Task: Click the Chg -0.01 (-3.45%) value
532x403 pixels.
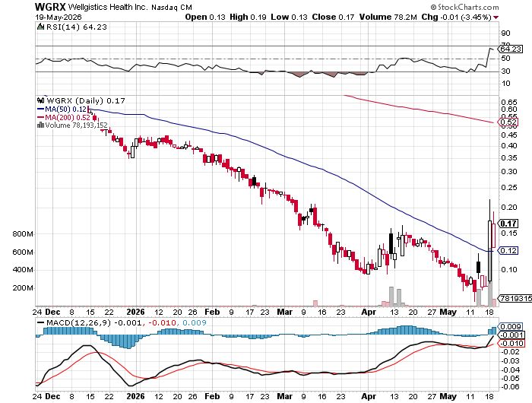Action: 456,17
